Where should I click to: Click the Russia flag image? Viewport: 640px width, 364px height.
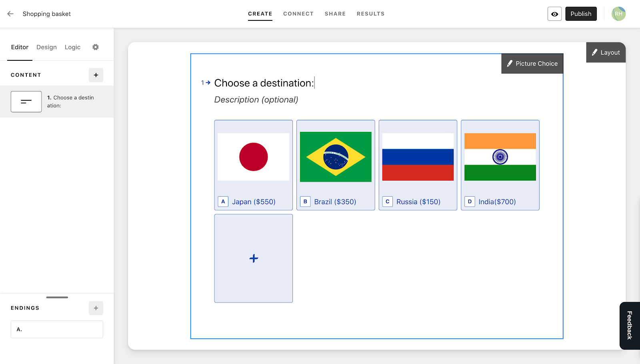(x=418, y=157)
